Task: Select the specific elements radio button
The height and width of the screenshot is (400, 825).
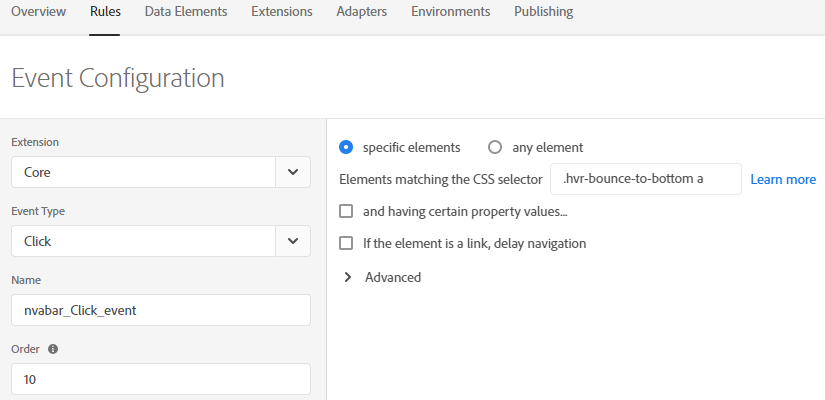Action: coord(347,147)
